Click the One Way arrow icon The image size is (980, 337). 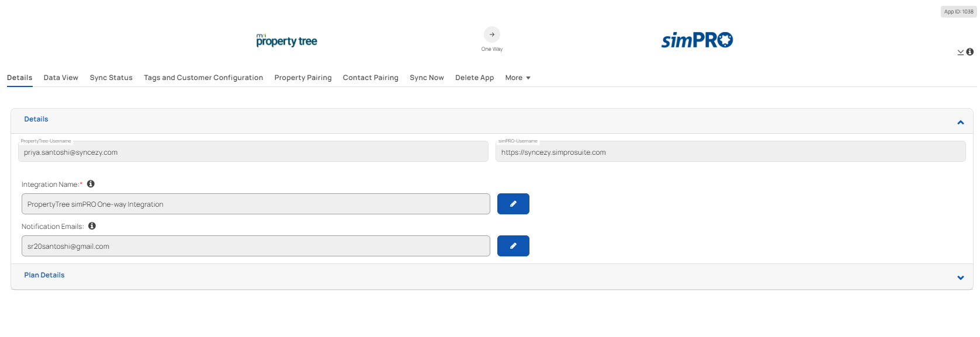pyautogui.click(x=492, y=34)
